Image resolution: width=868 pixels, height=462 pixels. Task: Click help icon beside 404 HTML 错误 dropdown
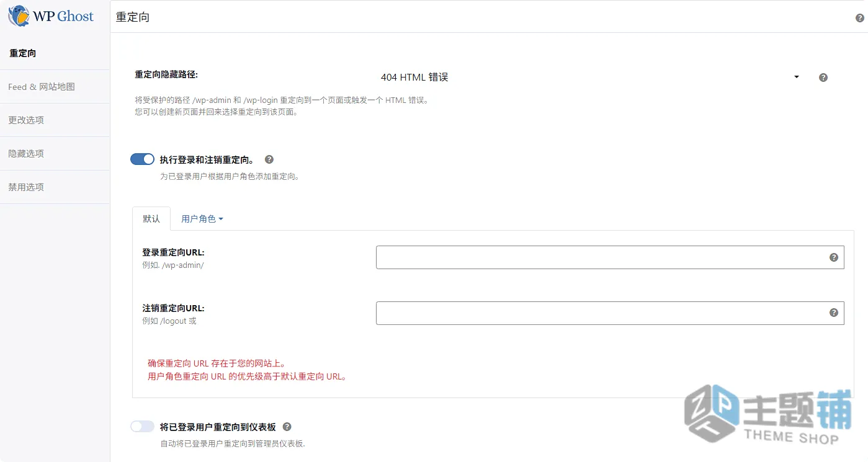pyautogui.click(x=823, y=78)
